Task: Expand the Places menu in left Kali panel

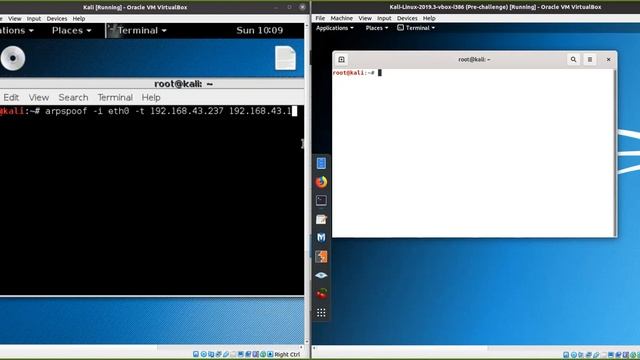Action: [x=71, y=31]
